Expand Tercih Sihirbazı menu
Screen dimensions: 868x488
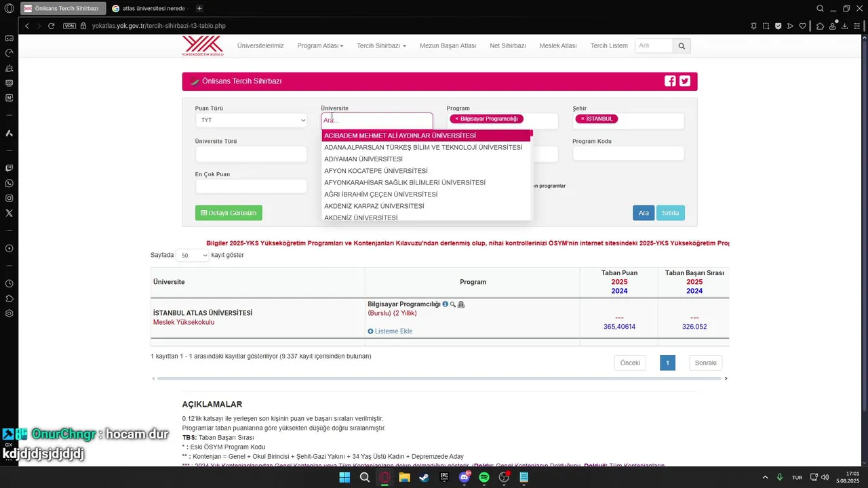tap(381, 45)
